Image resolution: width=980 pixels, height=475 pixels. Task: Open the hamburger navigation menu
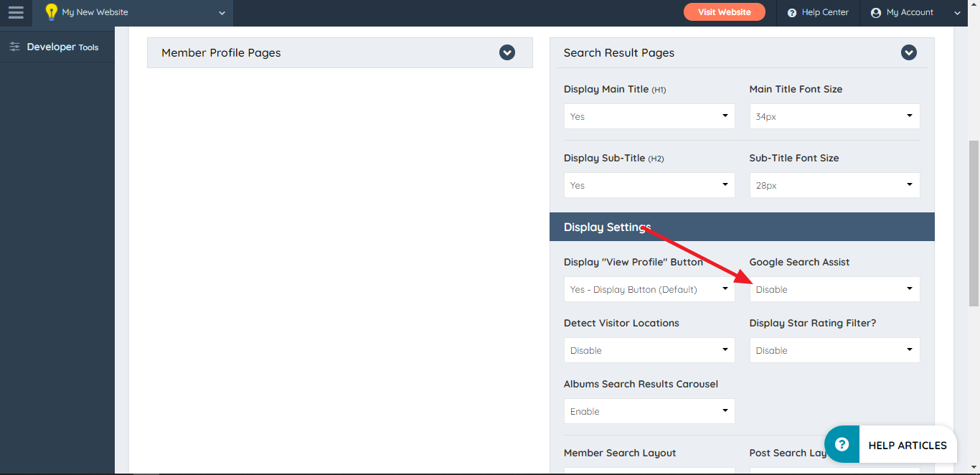pyautogui.click(x=16, y=12)
